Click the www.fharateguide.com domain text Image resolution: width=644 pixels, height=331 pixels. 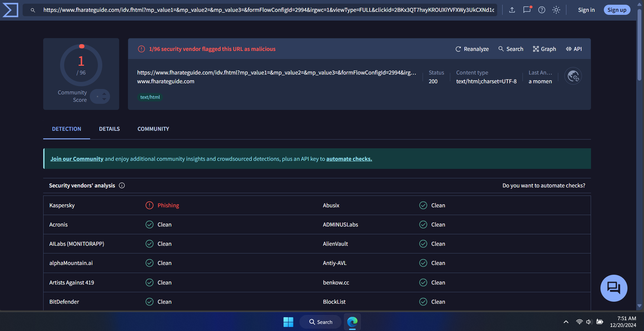tap(166, 81)
